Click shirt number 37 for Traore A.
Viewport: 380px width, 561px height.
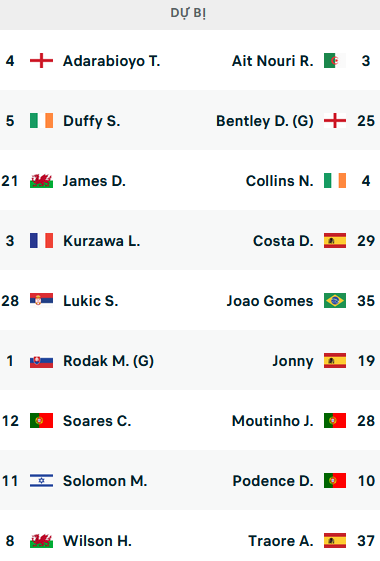366,541
